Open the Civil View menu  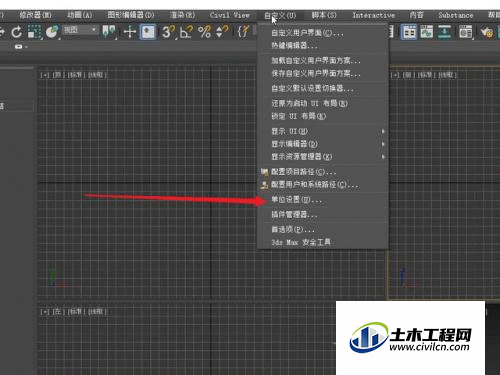tap(230, 15)
